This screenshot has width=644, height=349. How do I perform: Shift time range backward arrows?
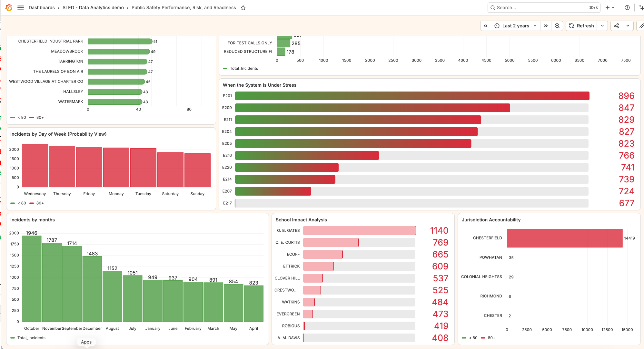[x=486, y=26]
